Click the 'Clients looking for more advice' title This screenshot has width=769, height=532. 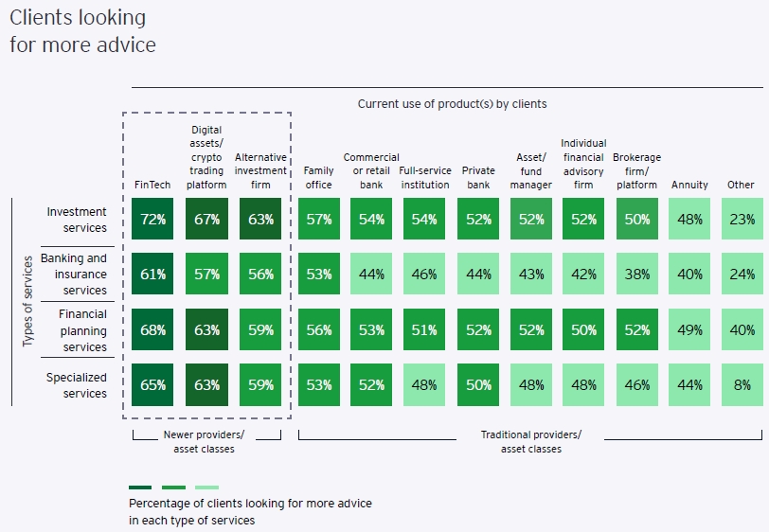pyautogui.click(x=83, y=30)
